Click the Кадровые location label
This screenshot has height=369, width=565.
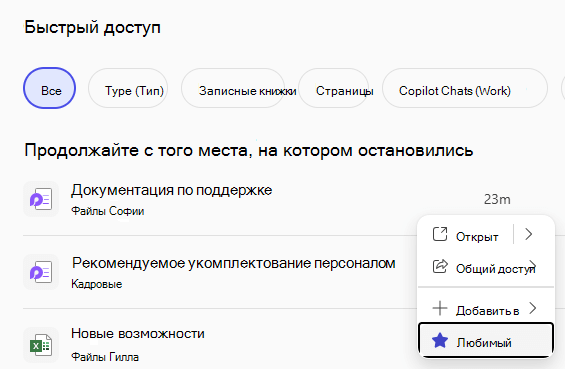tap(97, 284)
